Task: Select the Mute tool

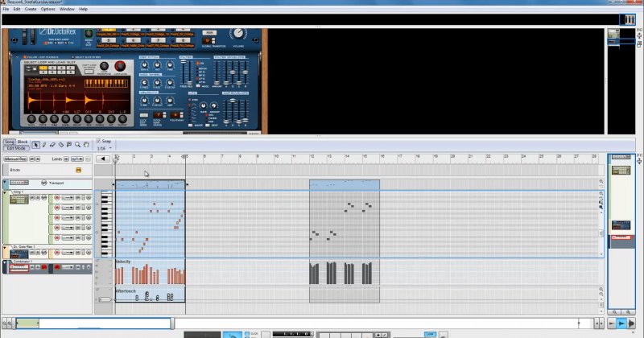Action: (68, 145)
